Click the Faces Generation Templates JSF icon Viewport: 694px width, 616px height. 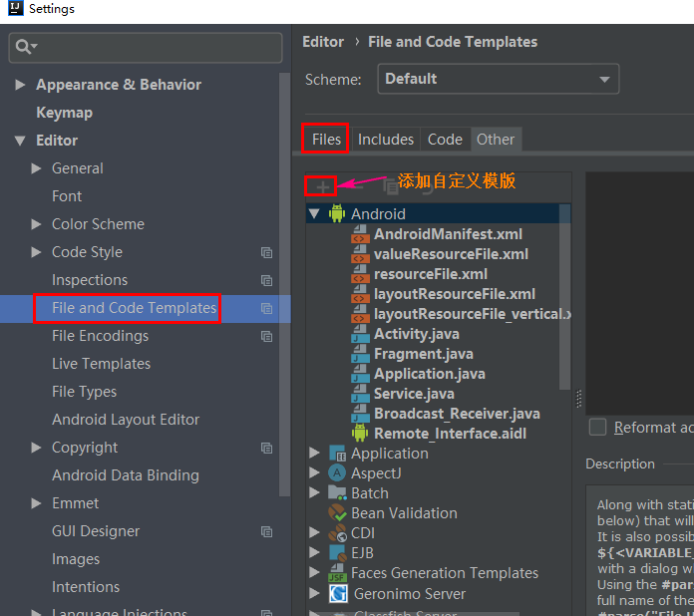point(337,572)
